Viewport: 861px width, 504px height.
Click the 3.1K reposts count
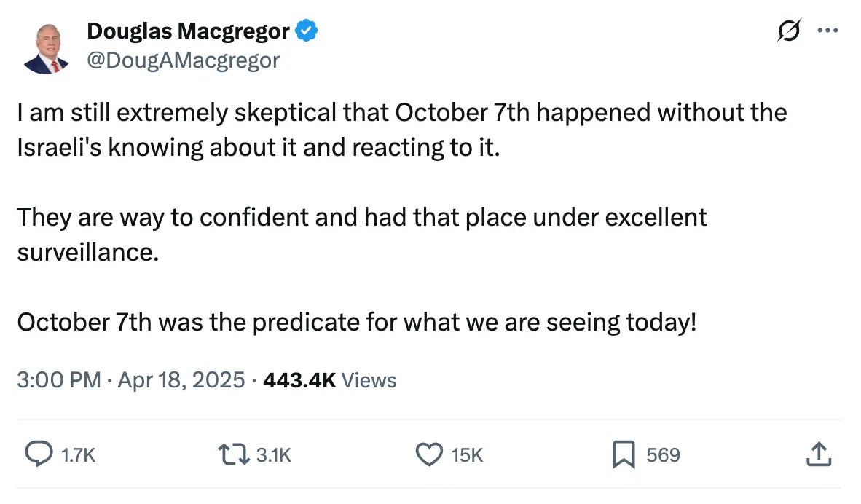point(274,455)
